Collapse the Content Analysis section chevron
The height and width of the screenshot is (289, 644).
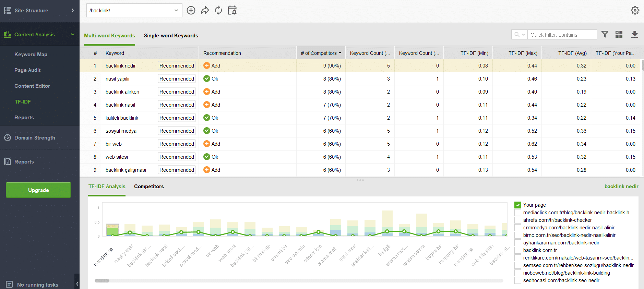[73, 34]
